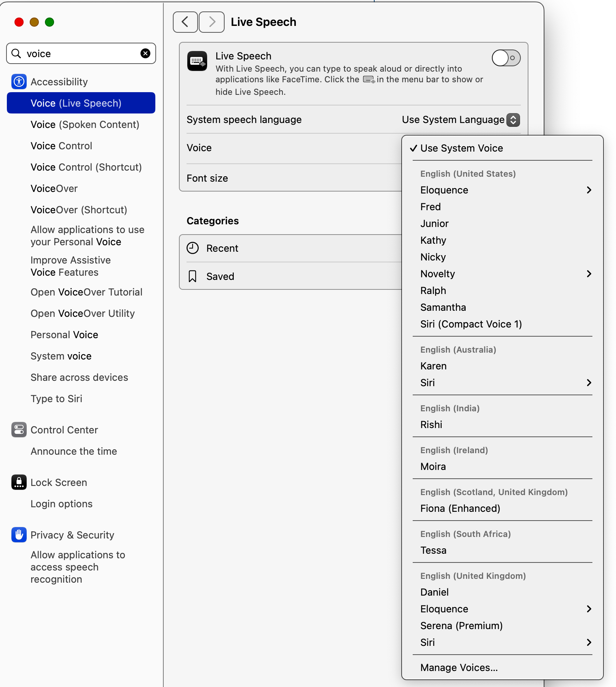Open the Recent category via clock icon
This screenshot has height=687, width=616.
(x=193, y=248)
